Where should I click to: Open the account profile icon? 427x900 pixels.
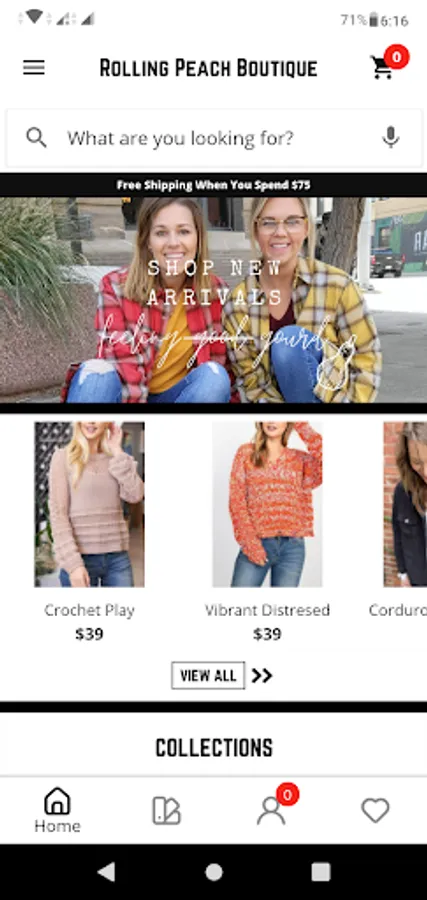271,810
